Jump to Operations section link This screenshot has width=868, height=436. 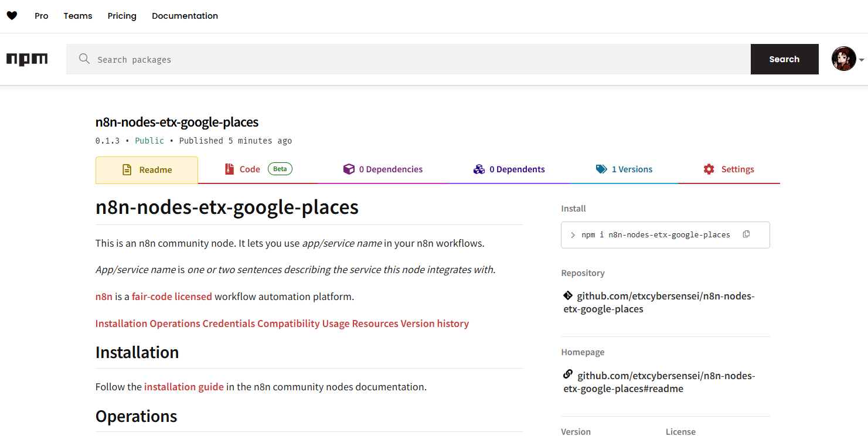[175, 323]
